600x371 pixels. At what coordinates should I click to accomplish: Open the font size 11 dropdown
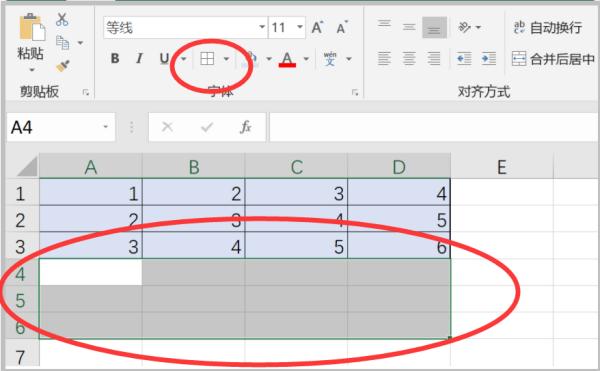coord(300,27)
